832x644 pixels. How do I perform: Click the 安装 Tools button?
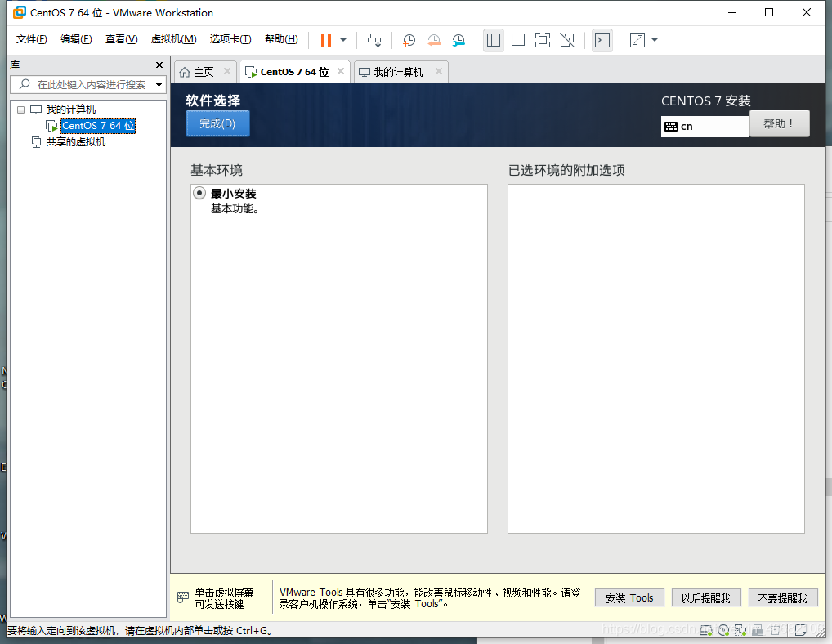629,598
